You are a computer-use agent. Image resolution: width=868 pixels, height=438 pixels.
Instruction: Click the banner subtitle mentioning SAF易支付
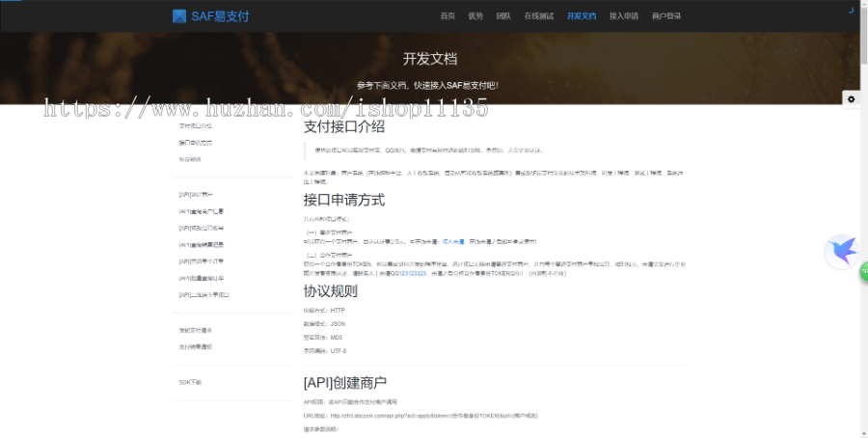pos(427,85)
